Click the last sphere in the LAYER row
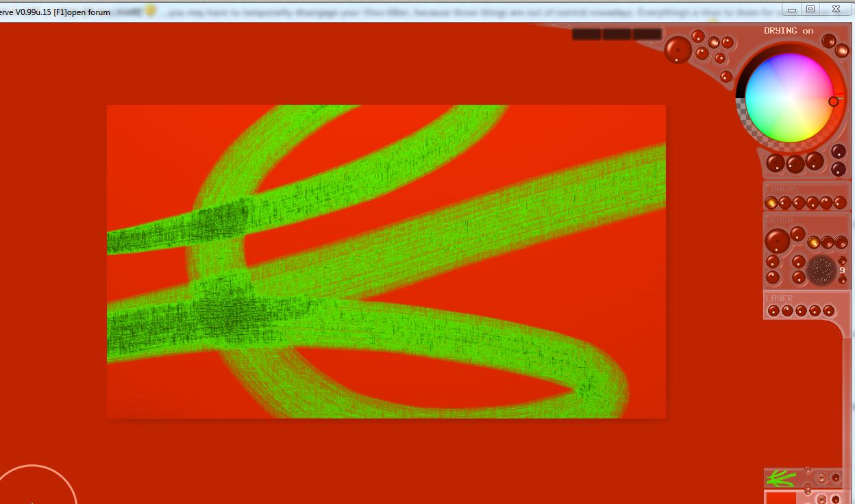This screenshot has height=504, width=855. pyautogui.click(x=828, y=310)
